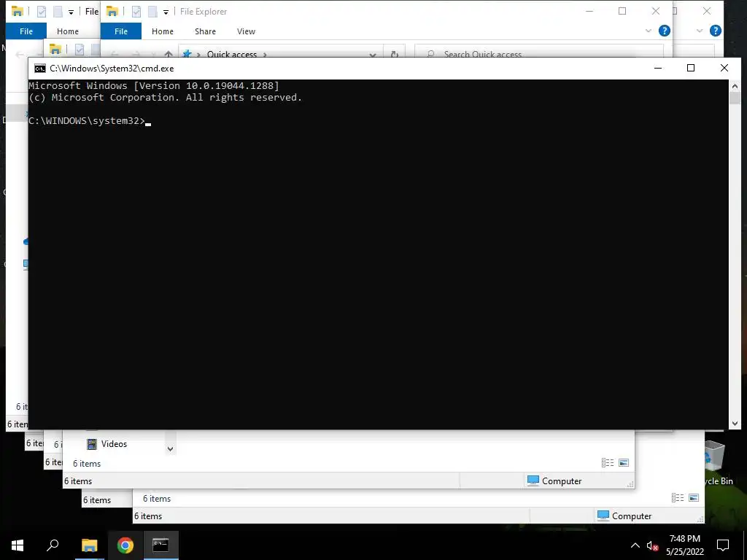
Task: Open Home tab of leftmost background Explorer window
Action: click(68, 31)
